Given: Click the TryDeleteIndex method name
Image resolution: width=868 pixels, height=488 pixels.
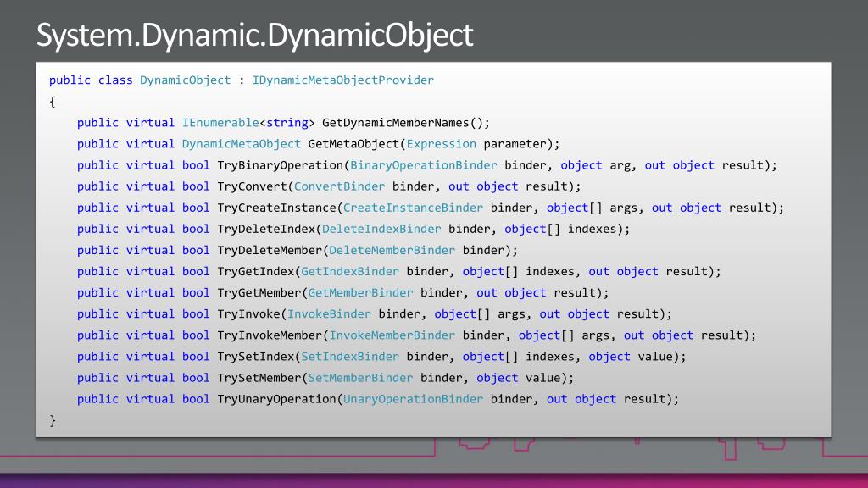Looking at the screenshot, I should click(x=266, y=229).
